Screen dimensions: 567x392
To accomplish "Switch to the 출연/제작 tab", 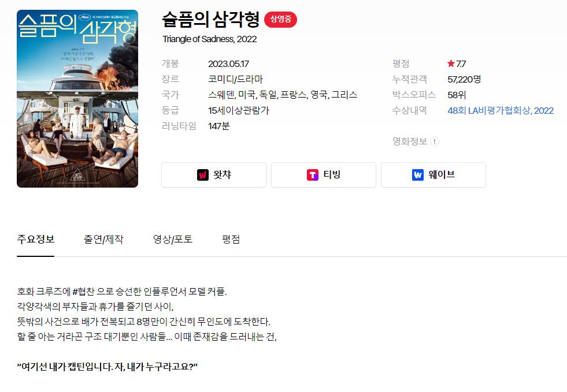I will click(103, 239).
